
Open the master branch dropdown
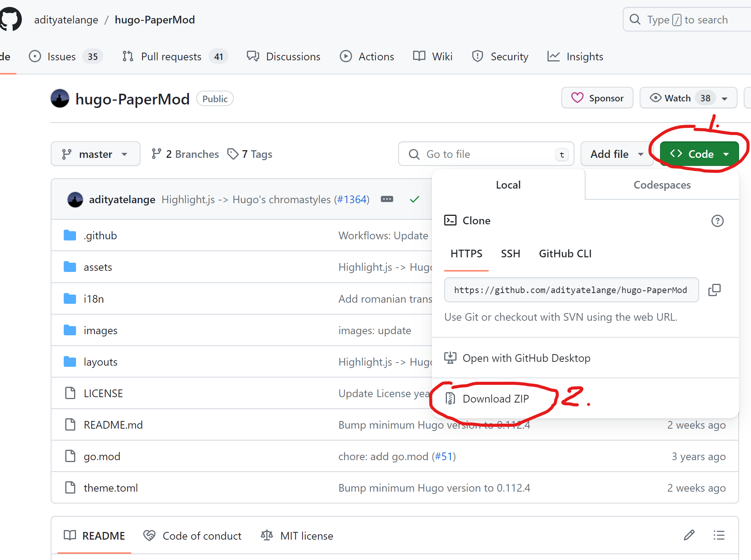click(96, 154)
